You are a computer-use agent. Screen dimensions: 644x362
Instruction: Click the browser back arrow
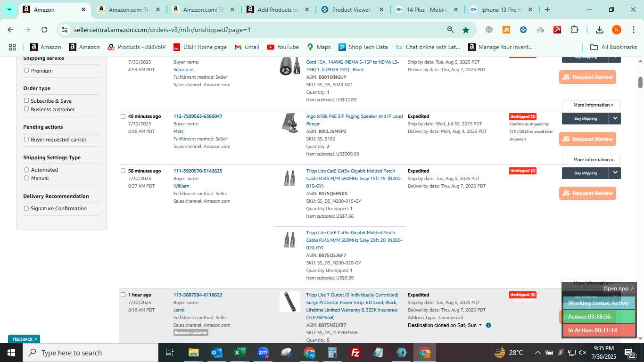tap(10, 30)
